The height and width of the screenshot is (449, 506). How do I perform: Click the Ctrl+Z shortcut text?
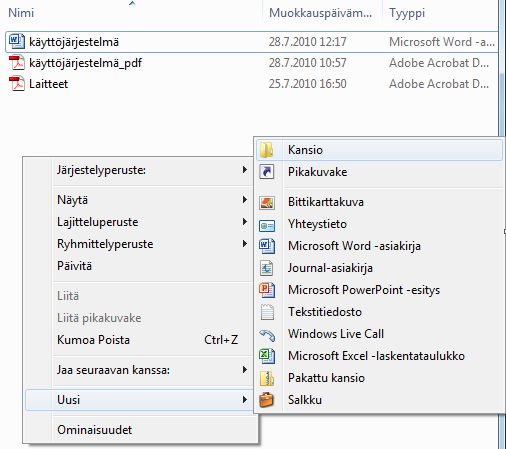pyautogui.click(x=221, y=340)
